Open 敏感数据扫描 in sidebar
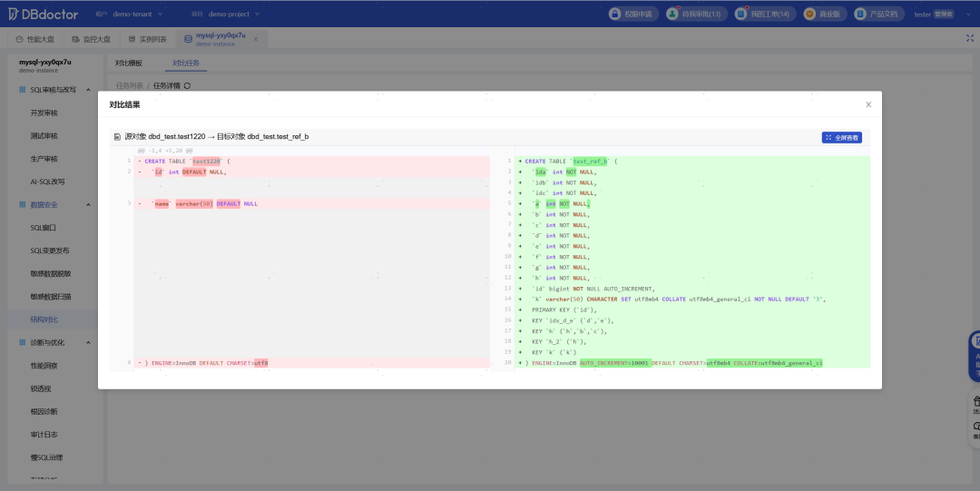 point(51,297)
